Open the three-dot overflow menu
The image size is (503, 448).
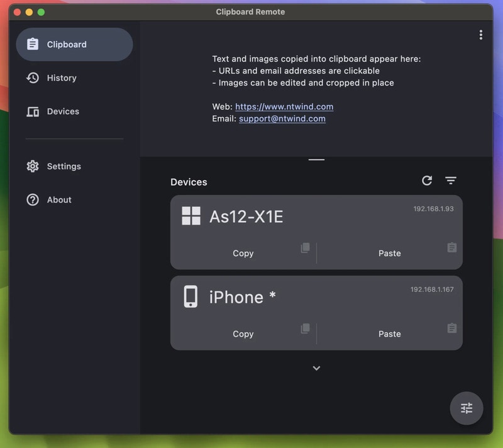[x=480, y=35]
